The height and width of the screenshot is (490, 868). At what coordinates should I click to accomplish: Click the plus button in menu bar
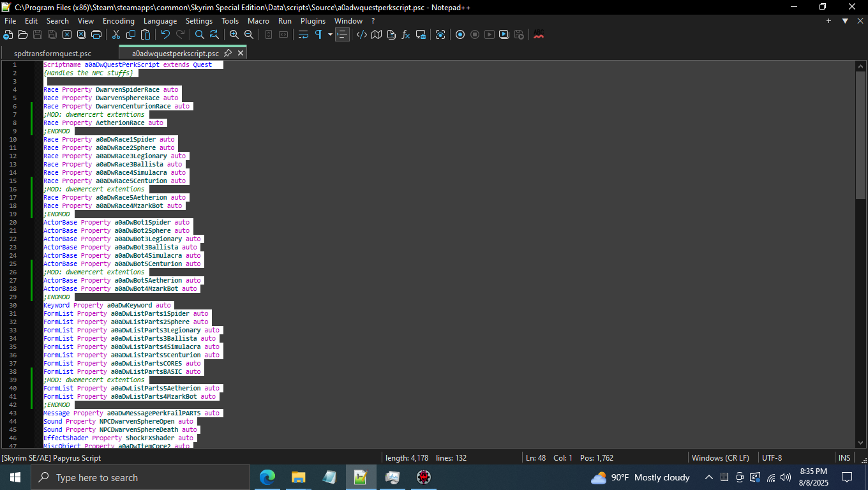click(x=828, y=21)
